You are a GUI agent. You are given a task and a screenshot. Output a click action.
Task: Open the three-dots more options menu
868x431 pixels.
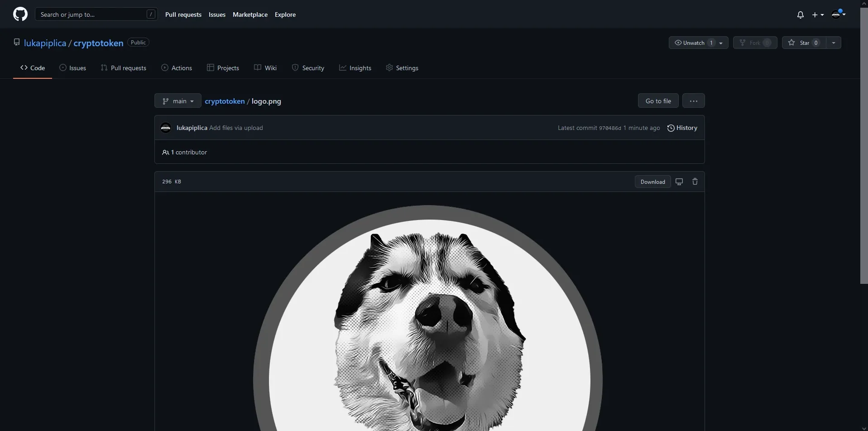(694, 101)
